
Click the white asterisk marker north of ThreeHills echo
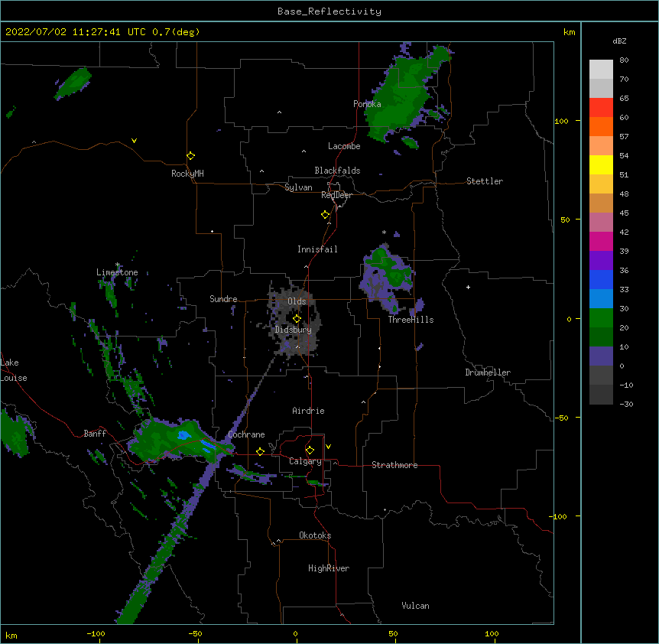click(x=384, y=232)
